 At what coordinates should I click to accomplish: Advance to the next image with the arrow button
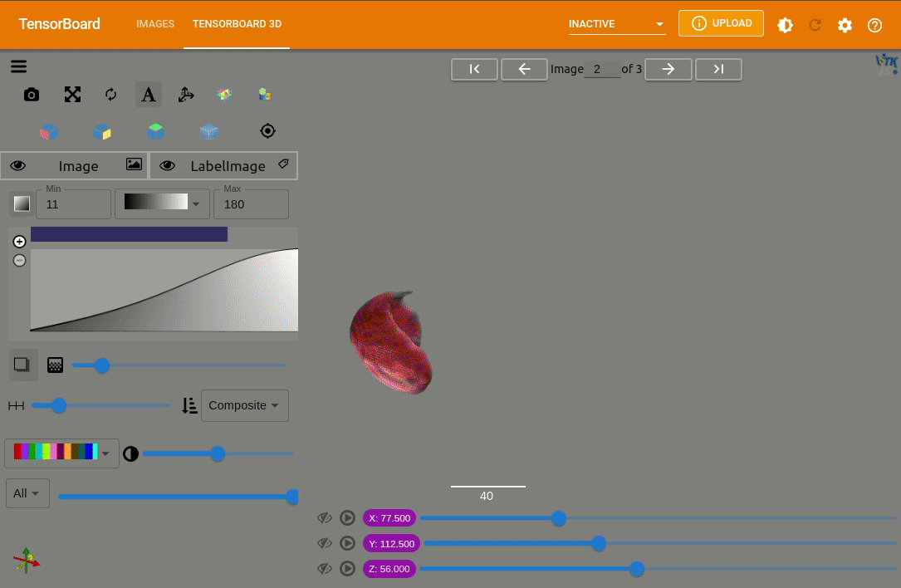[x=668, y=69]
